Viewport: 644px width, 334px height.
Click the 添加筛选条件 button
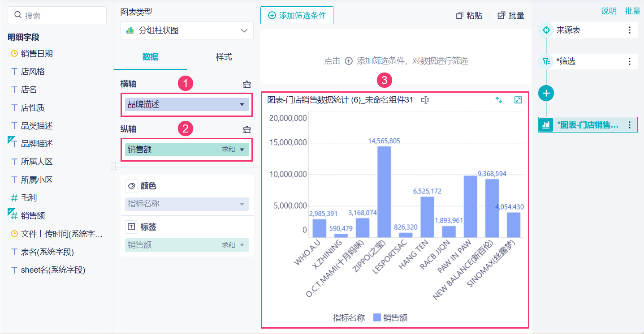pyautogui.click(x=297, y=15)
